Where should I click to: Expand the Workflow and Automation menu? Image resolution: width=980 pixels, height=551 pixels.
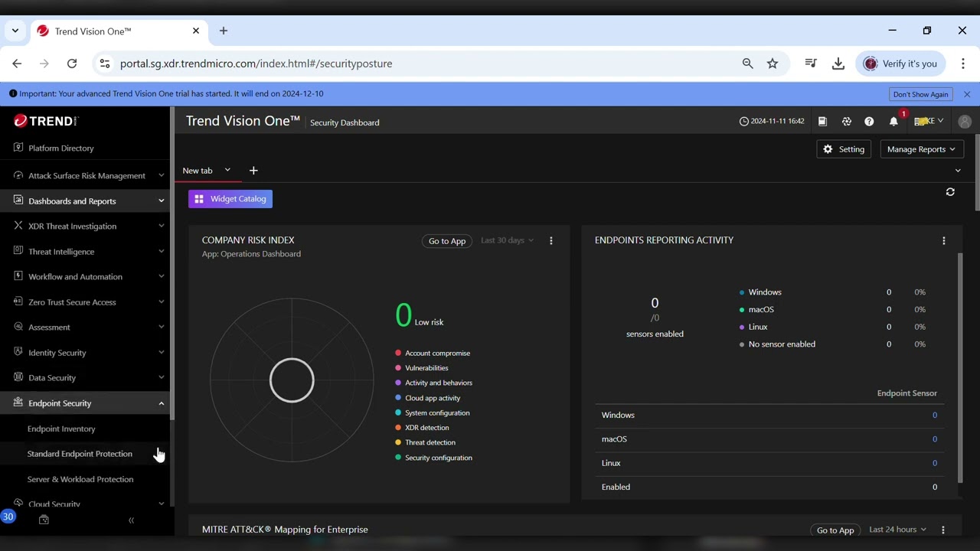pyautogui.click(x=161, y=276)
